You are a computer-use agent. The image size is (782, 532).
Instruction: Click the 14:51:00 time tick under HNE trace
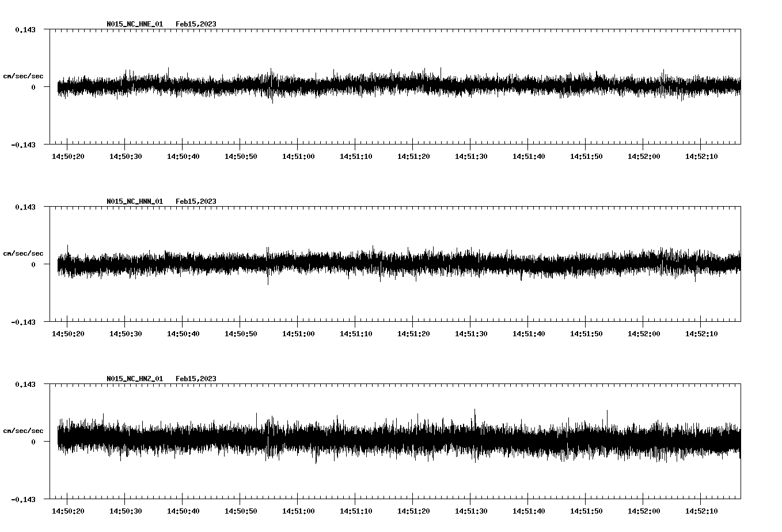tap(297, 155)
